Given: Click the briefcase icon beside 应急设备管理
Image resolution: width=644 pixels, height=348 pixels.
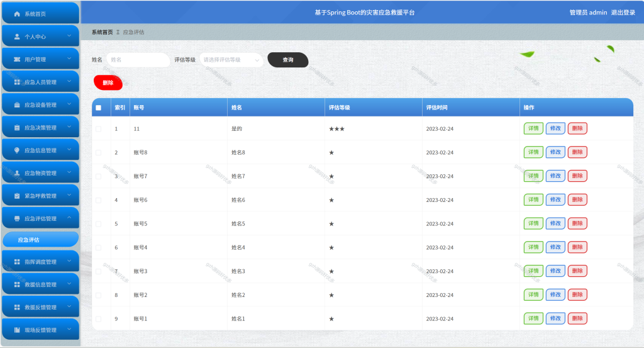Looking at the screenshot, I should click(17, 104).
